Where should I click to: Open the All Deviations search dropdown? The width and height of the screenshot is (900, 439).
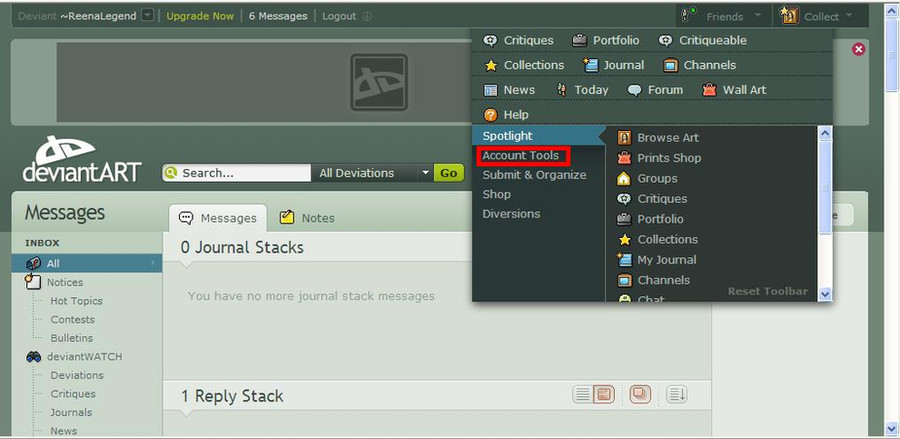425,173
